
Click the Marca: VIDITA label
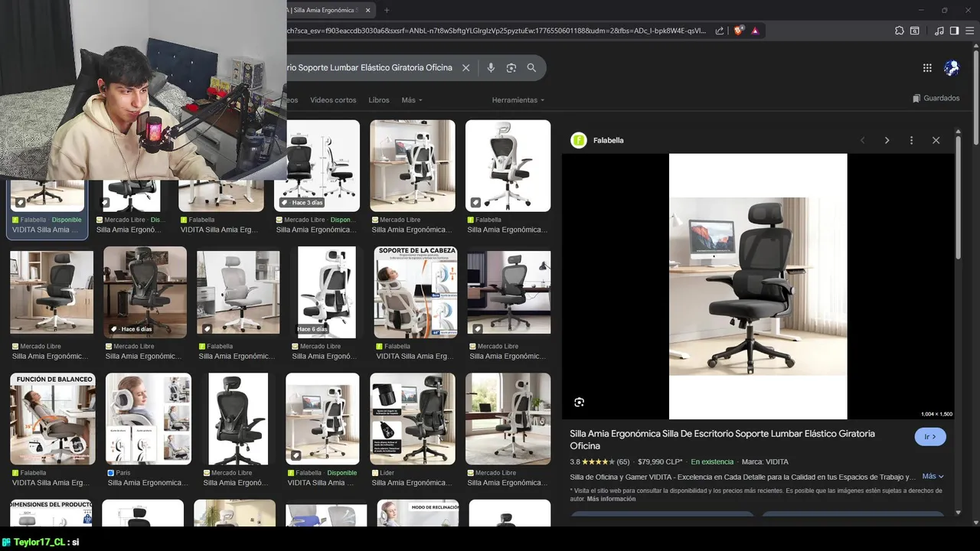[x=765, y=461]
